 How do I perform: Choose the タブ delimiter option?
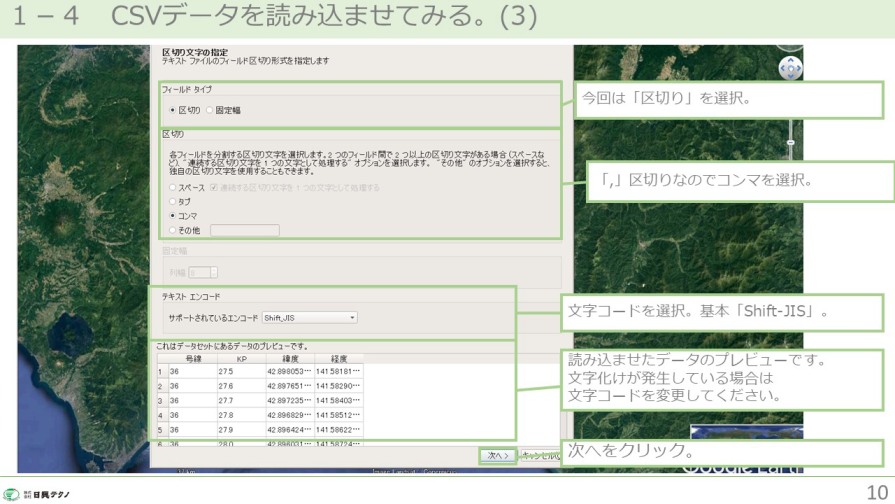173,201
